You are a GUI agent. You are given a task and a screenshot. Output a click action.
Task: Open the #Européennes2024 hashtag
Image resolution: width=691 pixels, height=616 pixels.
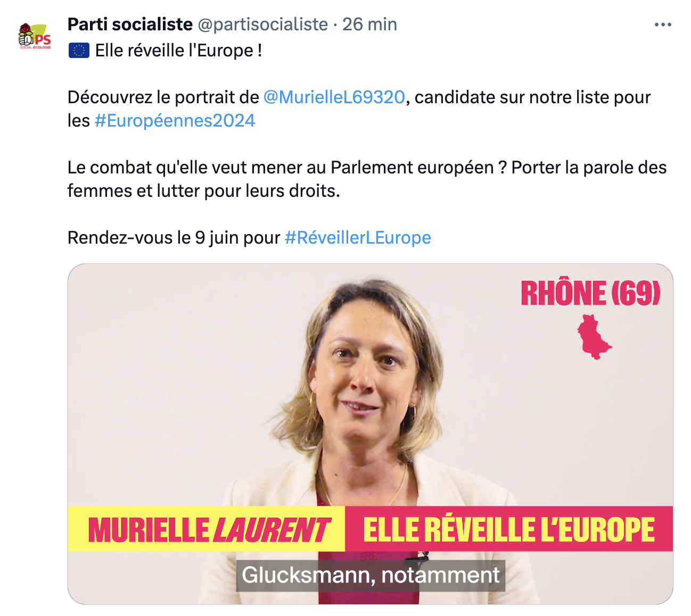(175, 121)
